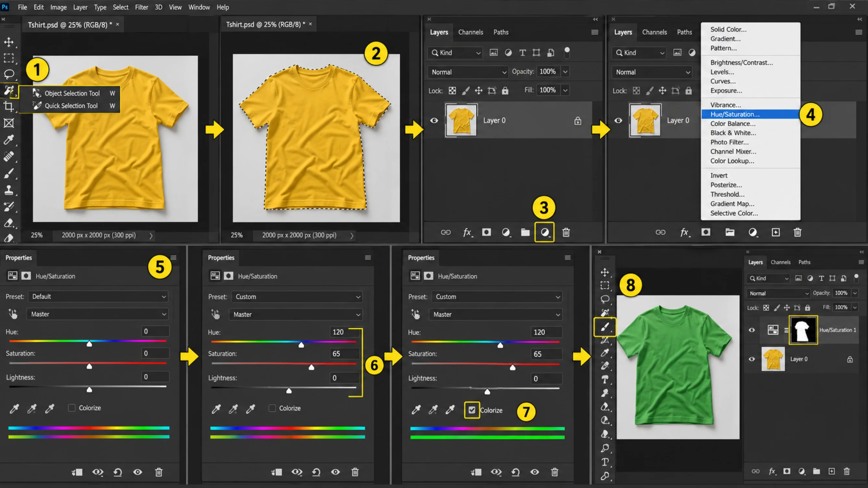Image resolution: width=868 pixels, height=488 pixels.
Task: Toggle the plain eye icon in Preset Default Properties panel
Action: click(138, 472)
